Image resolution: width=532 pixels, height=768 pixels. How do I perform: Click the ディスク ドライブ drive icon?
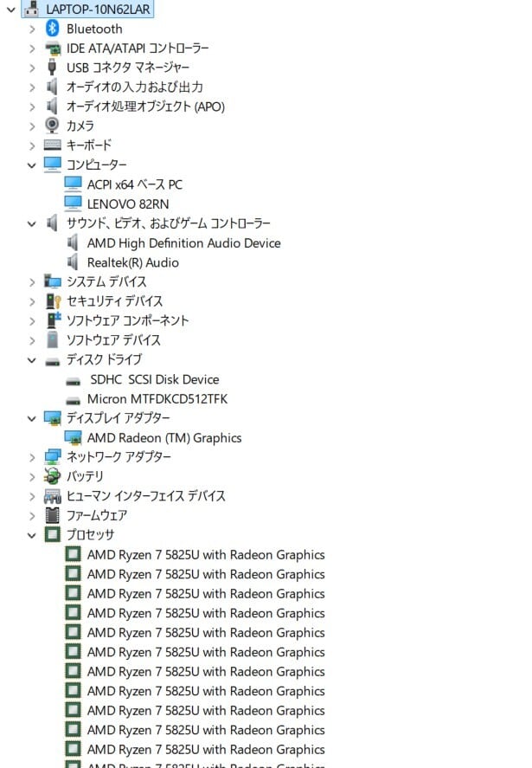tap(53, 362)
